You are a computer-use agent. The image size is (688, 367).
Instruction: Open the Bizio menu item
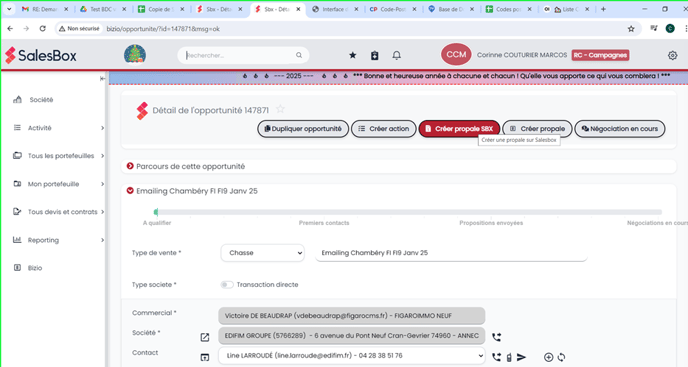coord(35,268)
